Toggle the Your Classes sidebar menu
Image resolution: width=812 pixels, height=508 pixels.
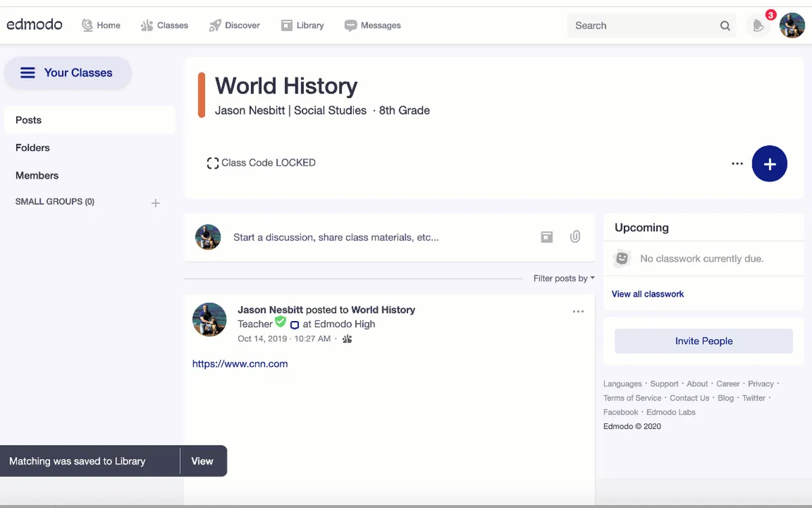(68, 72)
